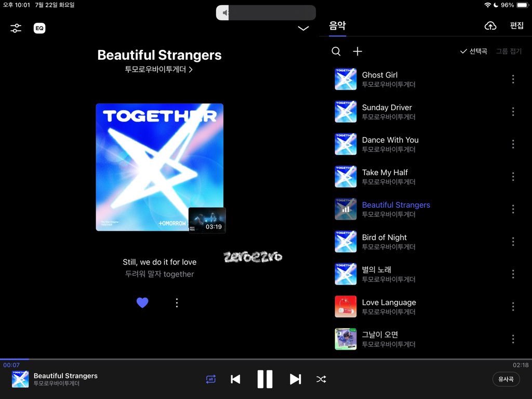Tap the lyric line Still, we do it for love
532x399 pixels.
click(x=159, y=262)
